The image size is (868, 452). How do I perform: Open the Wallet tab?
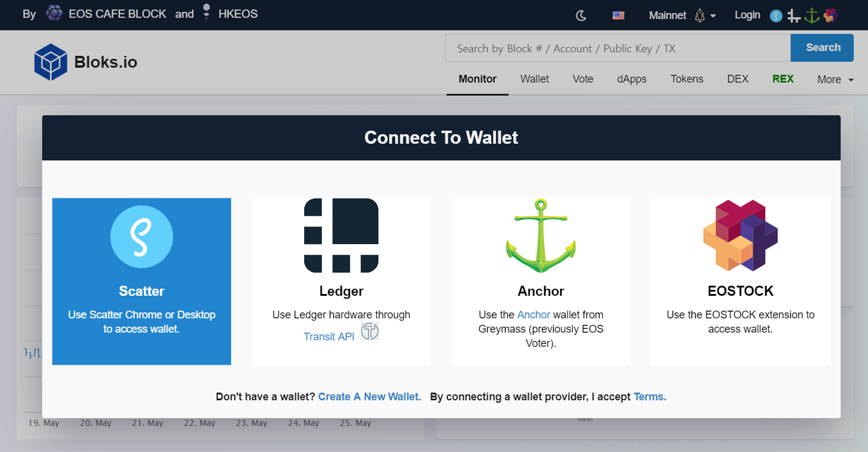pos(535,79)
